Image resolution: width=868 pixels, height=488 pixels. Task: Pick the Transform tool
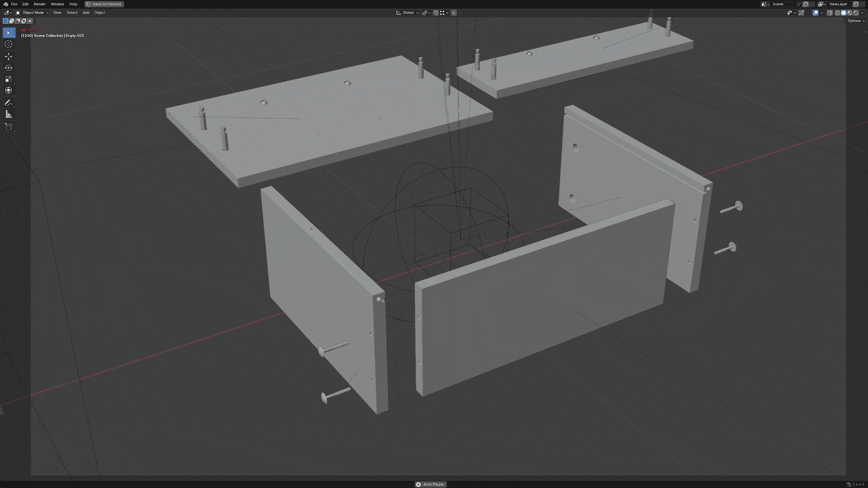(8, 90)
